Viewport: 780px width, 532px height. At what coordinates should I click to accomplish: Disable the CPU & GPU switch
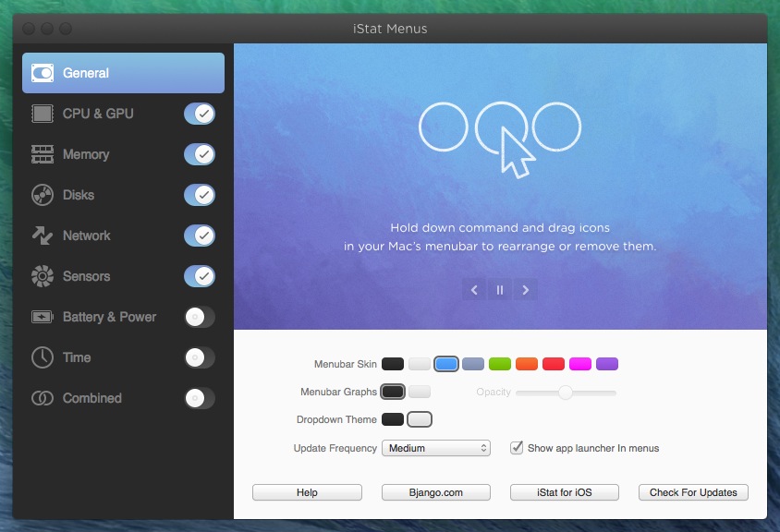click(200, 114)
